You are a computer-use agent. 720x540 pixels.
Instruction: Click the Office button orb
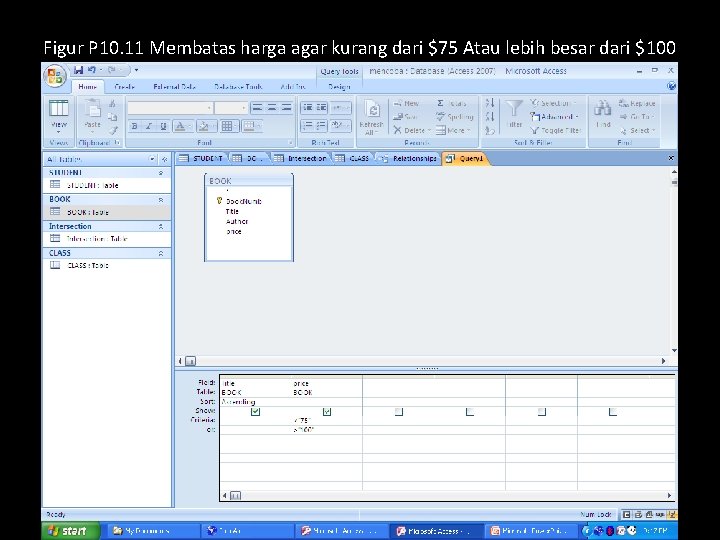click(55, 76)
